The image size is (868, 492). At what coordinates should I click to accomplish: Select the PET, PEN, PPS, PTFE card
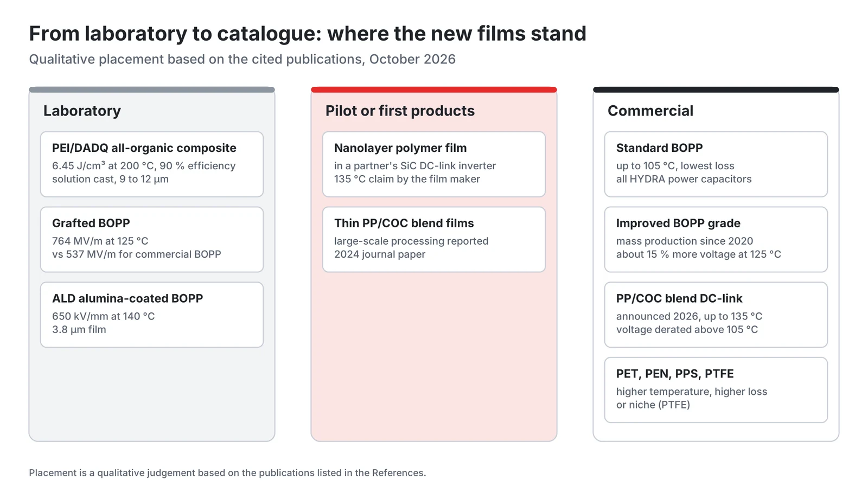click(x=716, y=390)
